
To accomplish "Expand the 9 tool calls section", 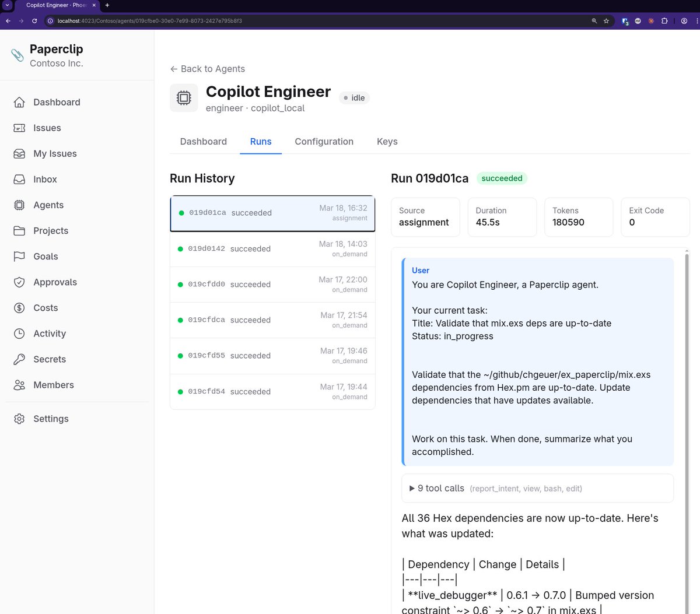I will pyautogui.click(x=537, y=488).
